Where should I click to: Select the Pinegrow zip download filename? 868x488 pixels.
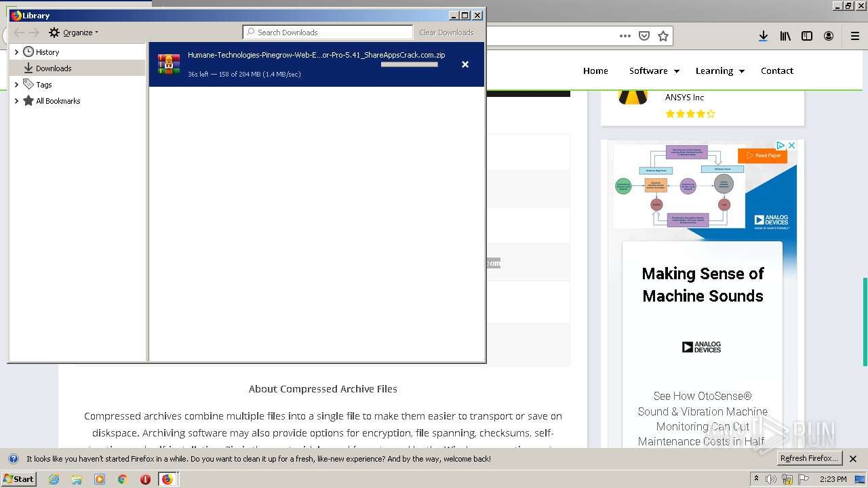pyautogui.click(x=316, y=55)
